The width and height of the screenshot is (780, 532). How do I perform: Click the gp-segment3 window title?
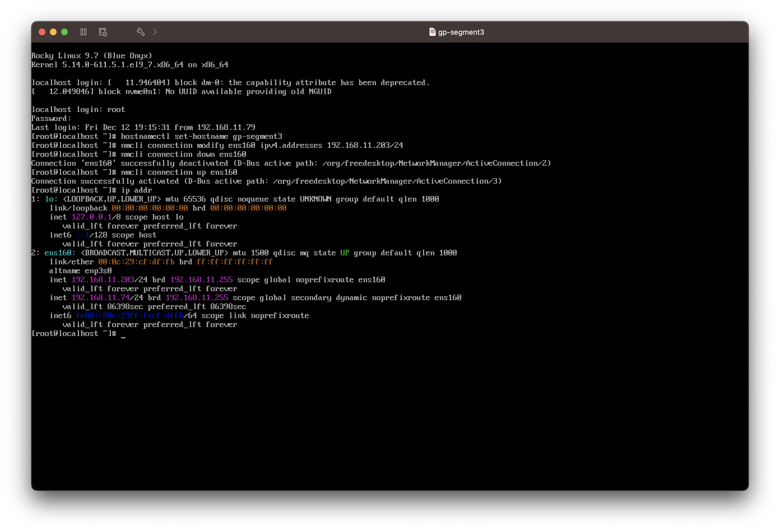tap(461, 32)
